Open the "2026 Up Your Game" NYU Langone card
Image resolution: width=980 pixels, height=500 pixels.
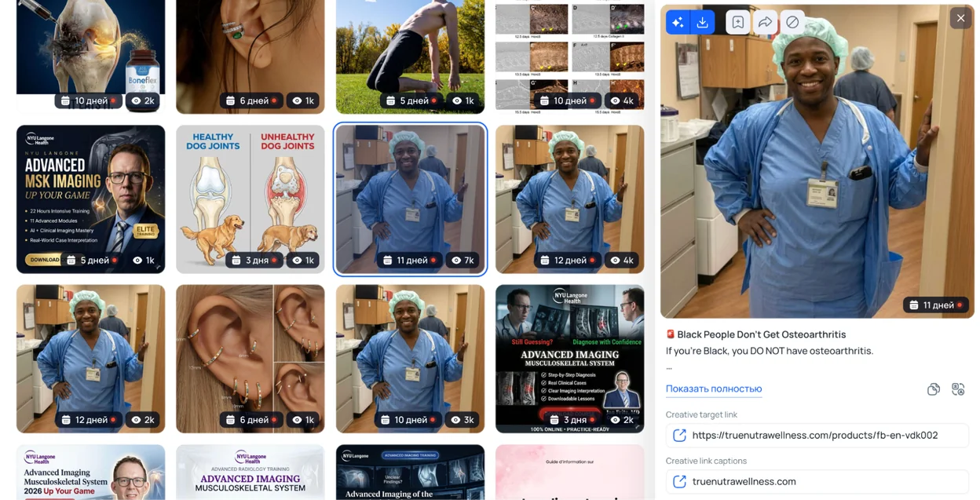tap(90, 473)
